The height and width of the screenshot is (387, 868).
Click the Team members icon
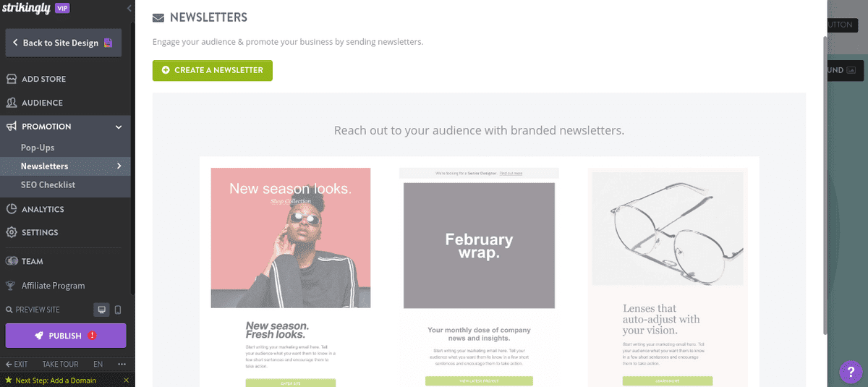point(11,261)
